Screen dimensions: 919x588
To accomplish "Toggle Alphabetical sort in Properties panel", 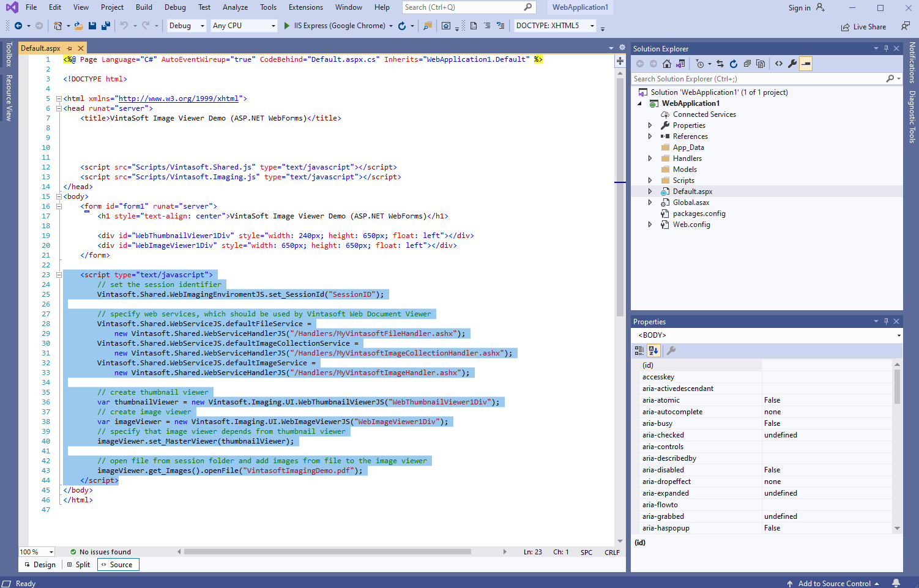I will (653, 351).
